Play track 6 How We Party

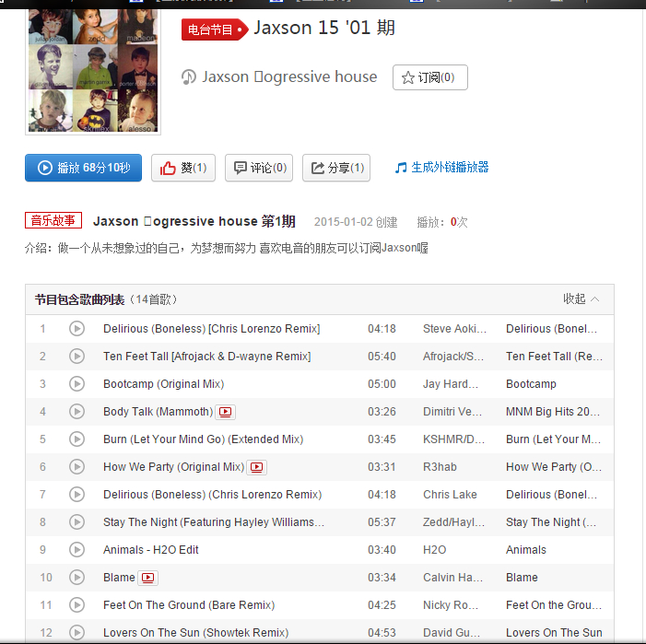[x=76, y=466]
